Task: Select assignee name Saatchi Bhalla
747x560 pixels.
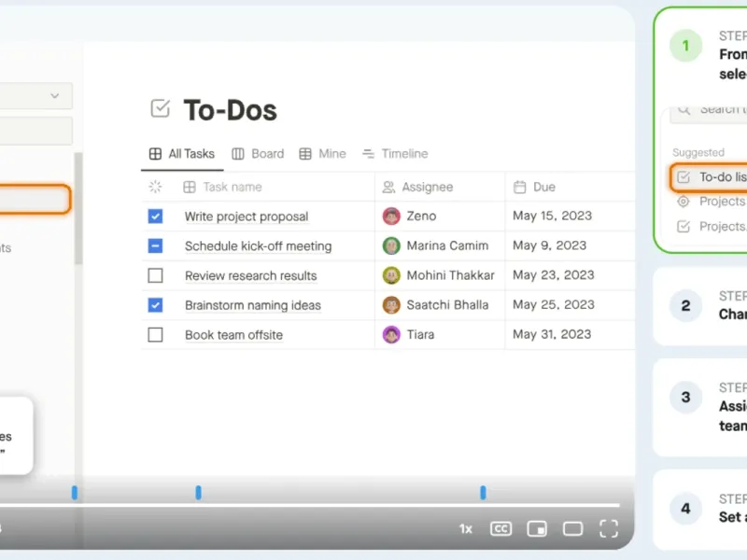Action: (x=447, y=305)
